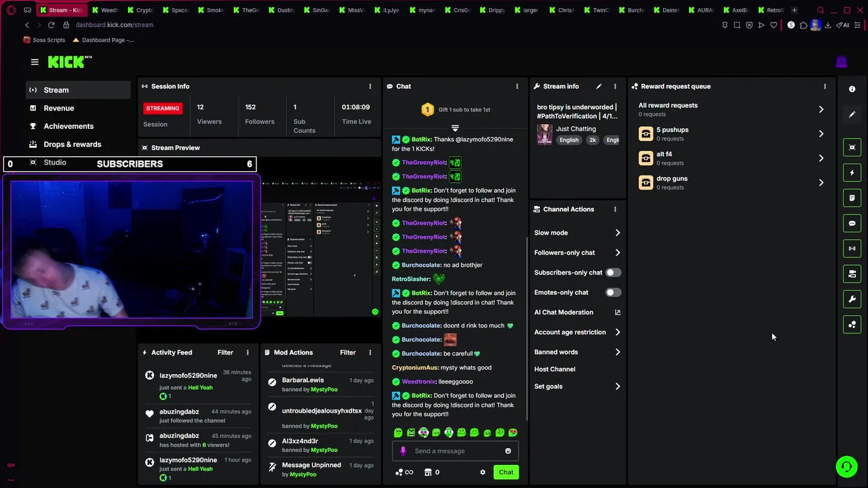Open Sosa Scripts bookmark
The height and width of the screenshot is (488, 868).
[x=44, y=40]
